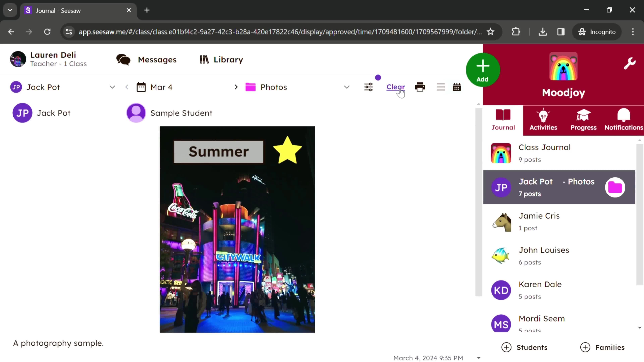
Task: Click the Jack Pot JP avatar on the post
Action: coord(22,113)
